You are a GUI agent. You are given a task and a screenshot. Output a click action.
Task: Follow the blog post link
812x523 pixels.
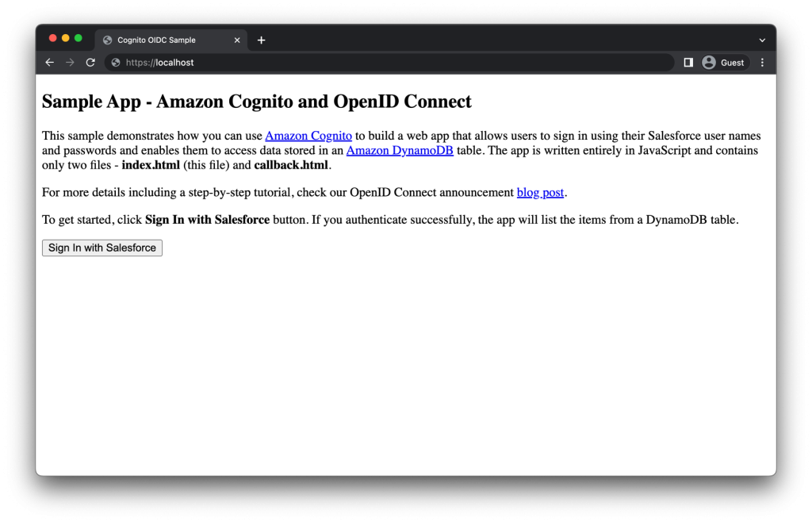coord(540,192)
